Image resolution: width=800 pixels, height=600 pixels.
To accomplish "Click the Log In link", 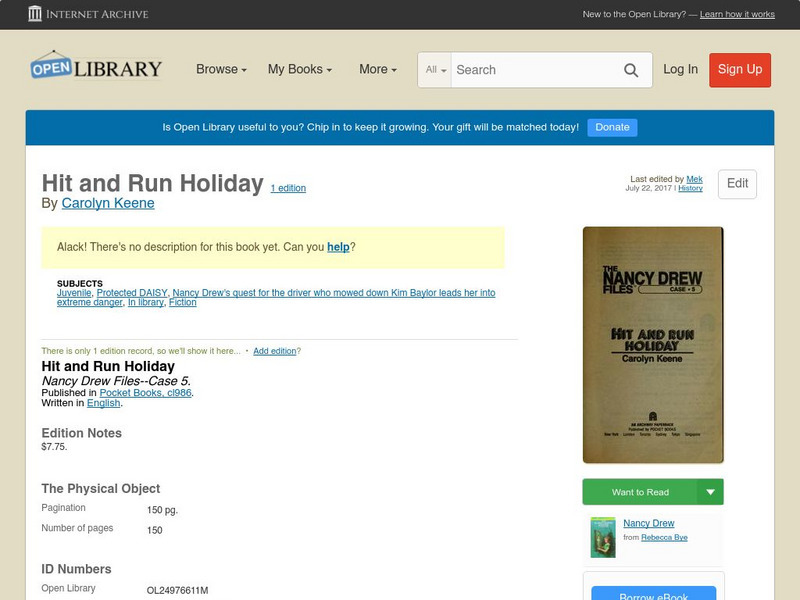I will point(680,69).
